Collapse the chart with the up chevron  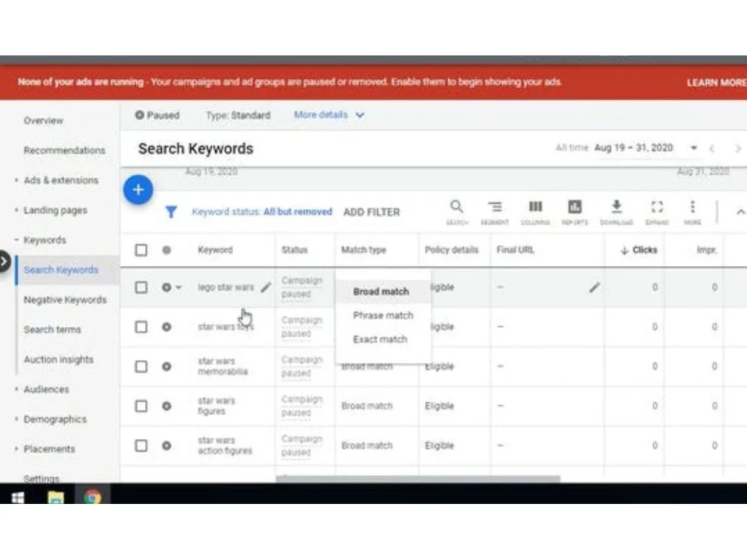(x=740, y=212)
